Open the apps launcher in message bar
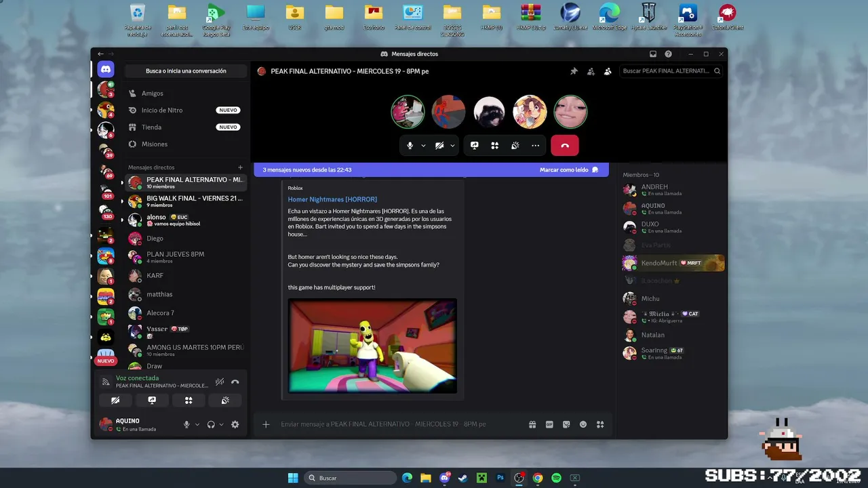The image size is (868, 488). 600,424
